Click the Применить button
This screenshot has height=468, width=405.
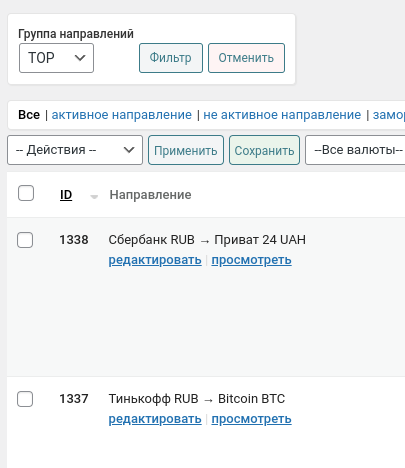coord(186,150)
